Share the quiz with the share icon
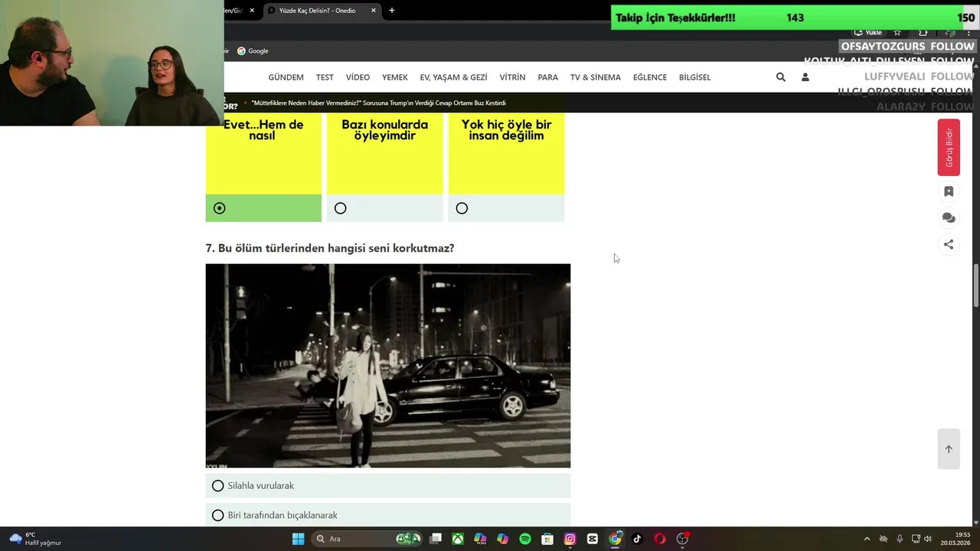The image size is (980, 551). [x=949, y=245]
